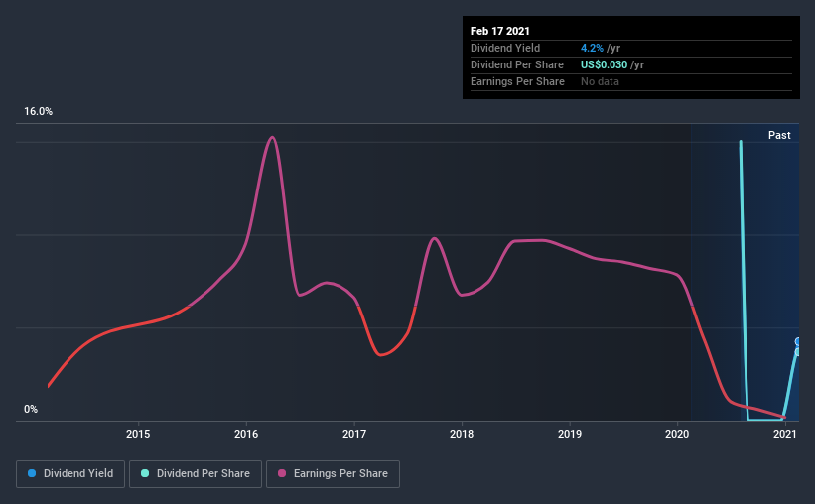Click the blue Dividend Yield data point marker
This screenshot has height=504, width=815.
pyautogui.click(x=798, y=341)
